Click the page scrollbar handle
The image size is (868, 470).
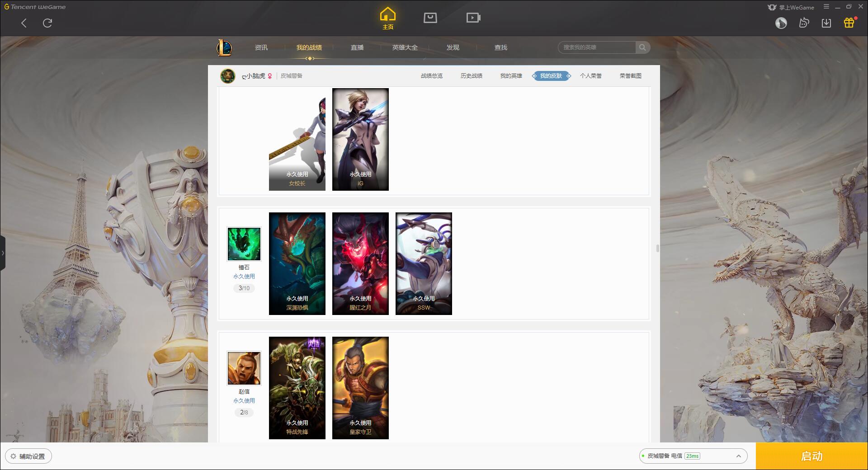point(657,248)
